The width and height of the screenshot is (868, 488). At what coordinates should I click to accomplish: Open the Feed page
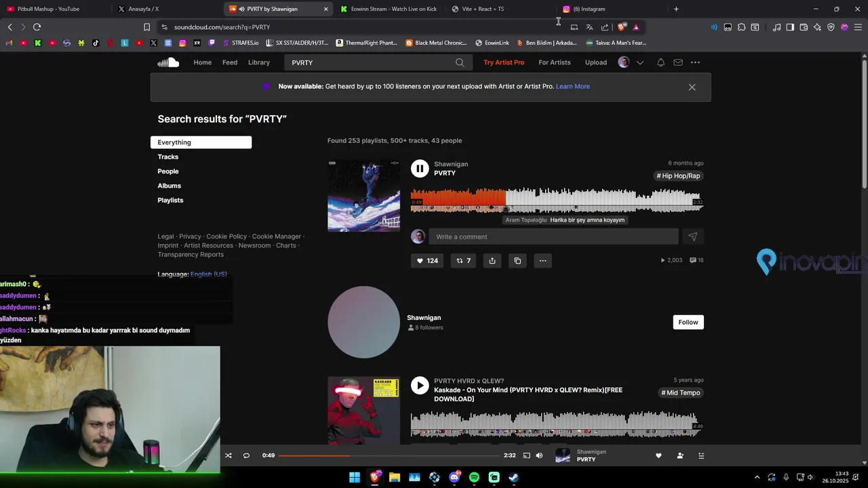click(230, 62)
